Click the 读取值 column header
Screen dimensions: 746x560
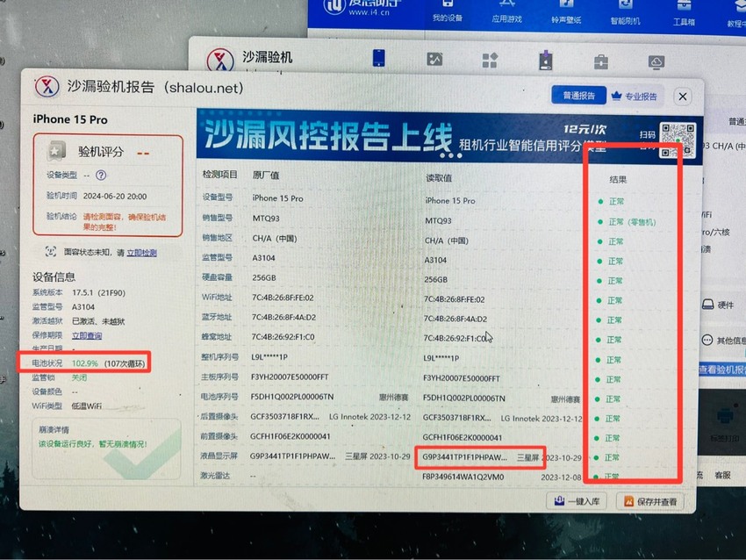click(x=438, y=178)
